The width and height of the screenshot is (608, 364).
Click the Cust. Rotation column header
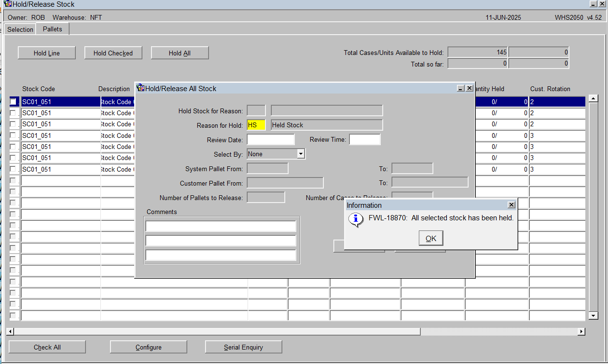(550, 89)
